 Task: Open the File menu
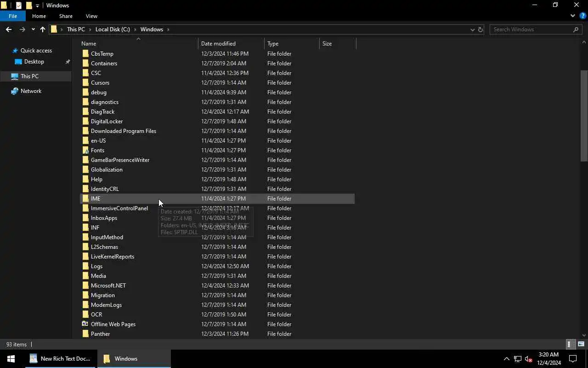(x=13, y=16)
